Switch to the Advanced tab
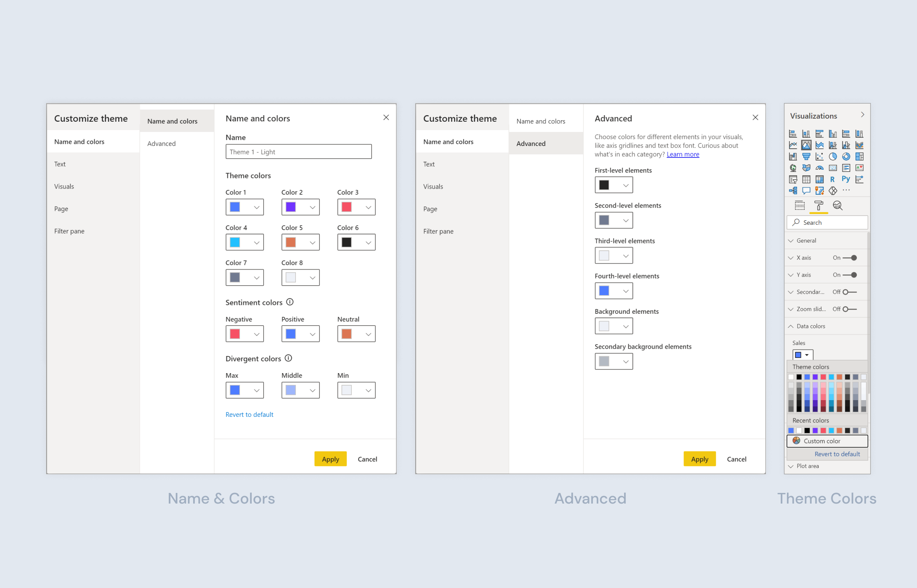The height and width of the screenshot is (588, 917). point(161,143)
